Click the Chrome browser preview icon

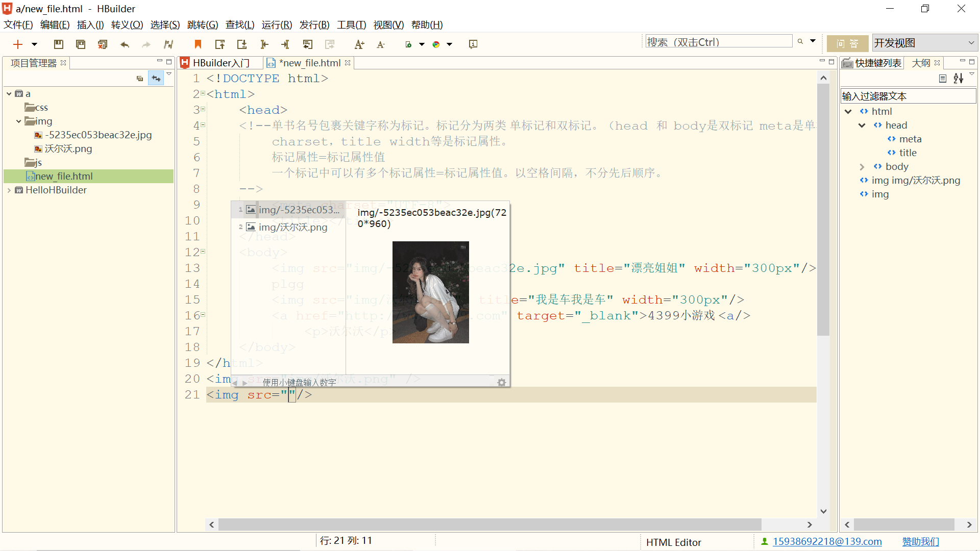coord(436,44)
